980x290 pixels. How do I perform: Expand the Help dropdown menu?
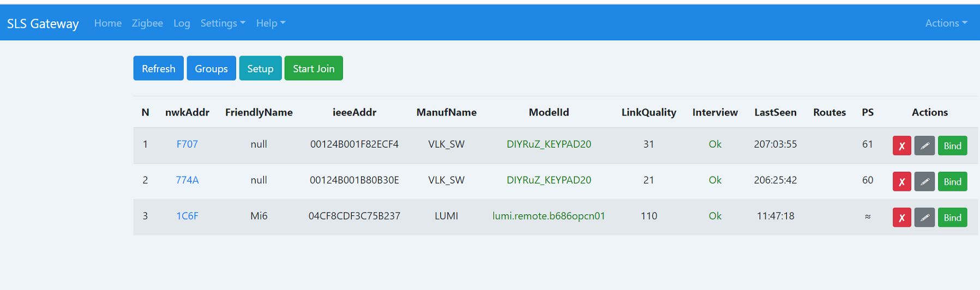(270, 23)
